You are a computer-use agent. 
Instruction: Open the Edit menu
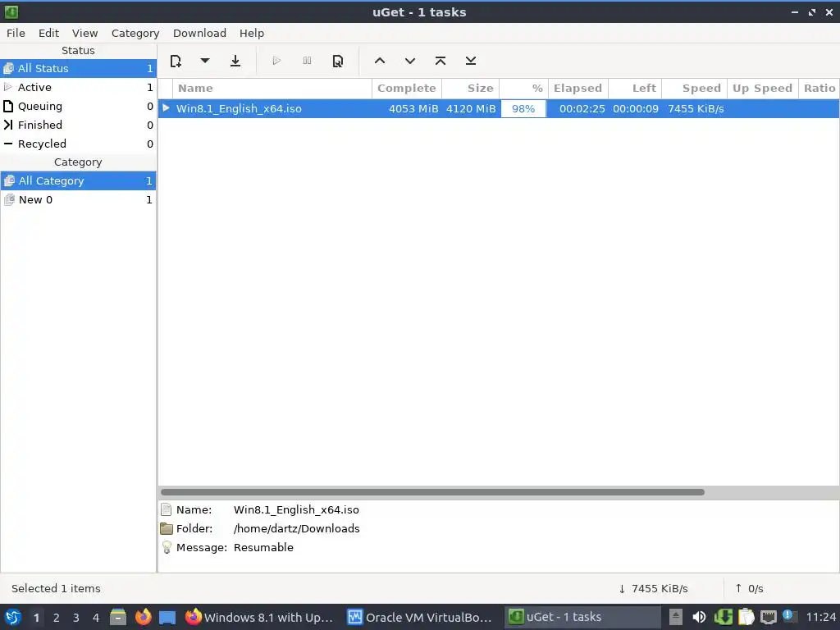click(x=48, y=33)
